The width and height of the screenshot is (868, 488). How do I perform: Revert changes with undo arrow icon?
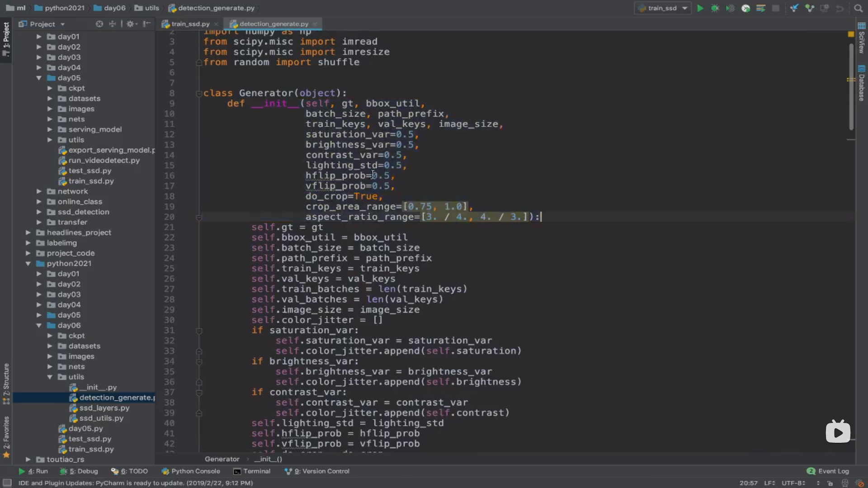tap(840, 8)
